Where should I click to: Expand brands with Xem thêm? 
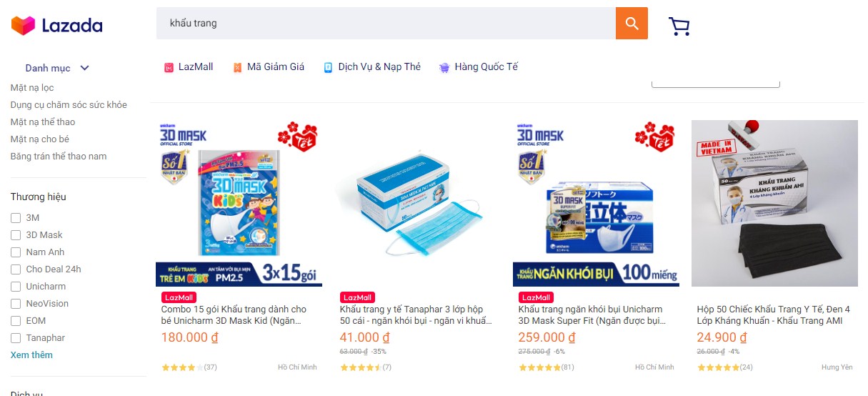click(x=31, y=355)
